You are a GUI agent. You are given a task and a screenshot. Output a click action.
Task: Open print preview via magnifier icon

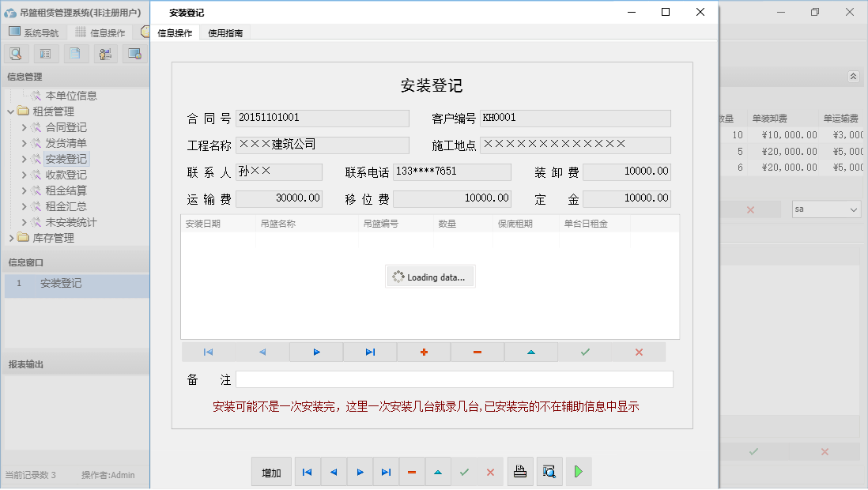[x=549, y=471]
